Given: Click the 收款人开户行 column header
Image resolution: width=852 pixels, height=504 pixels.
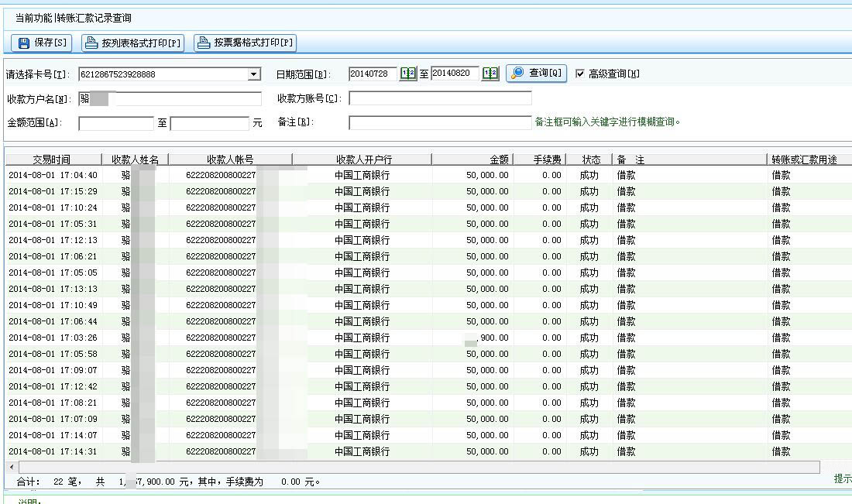Looking at the screenshot, I should tap(363, 159).
